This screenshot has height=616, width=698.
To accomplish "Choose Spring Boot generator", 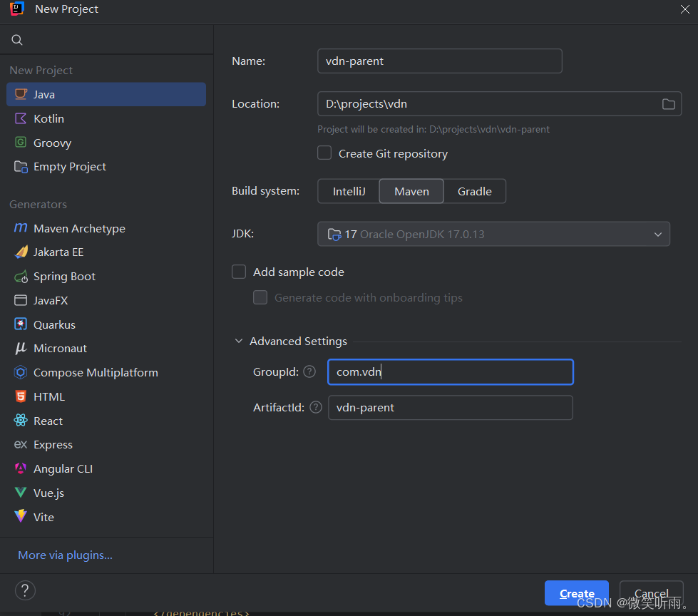I will click(x=106, y=277).
